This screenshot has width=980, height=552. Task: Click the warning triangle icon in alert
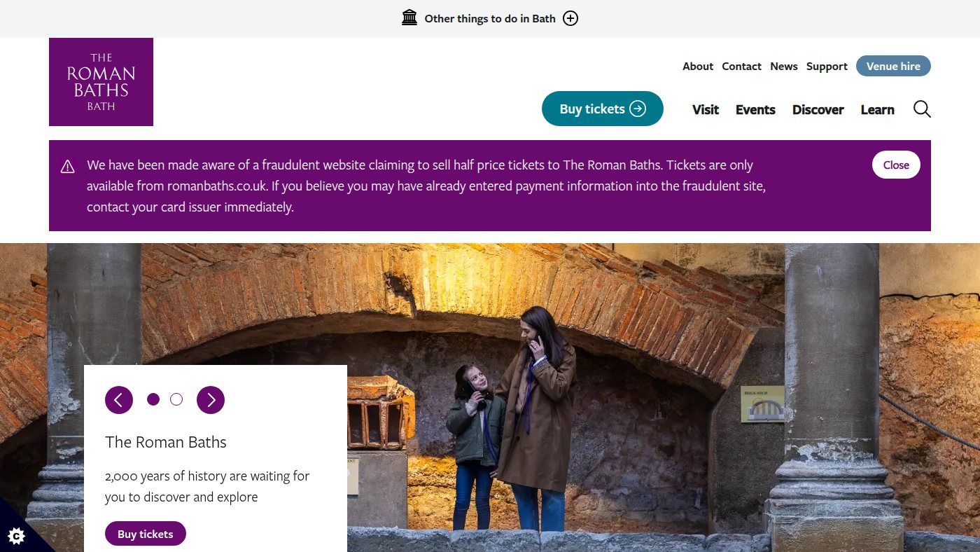(67, 166)
